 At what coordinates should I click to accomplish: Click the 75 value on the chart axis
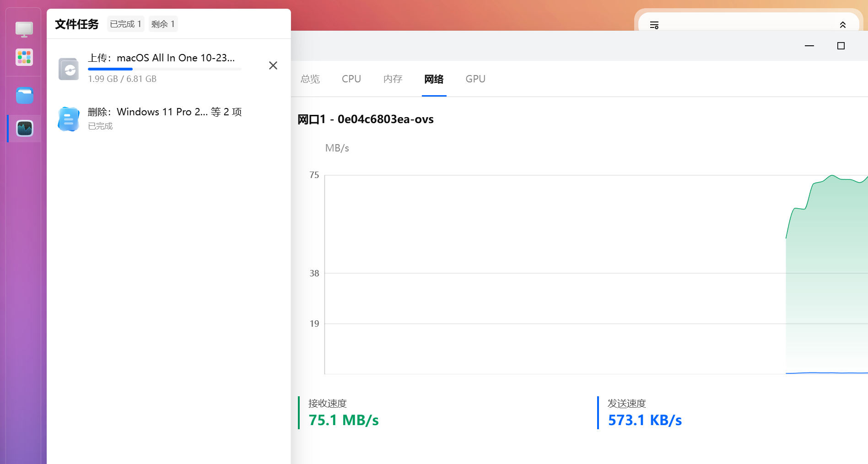click(x=314, y=175)
